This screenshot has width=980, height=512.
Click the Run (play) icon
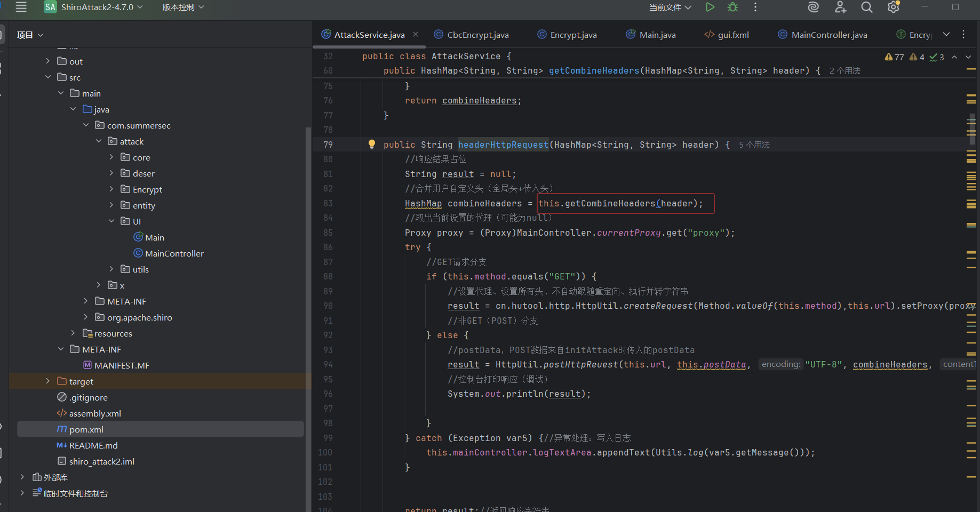(710, 7)
